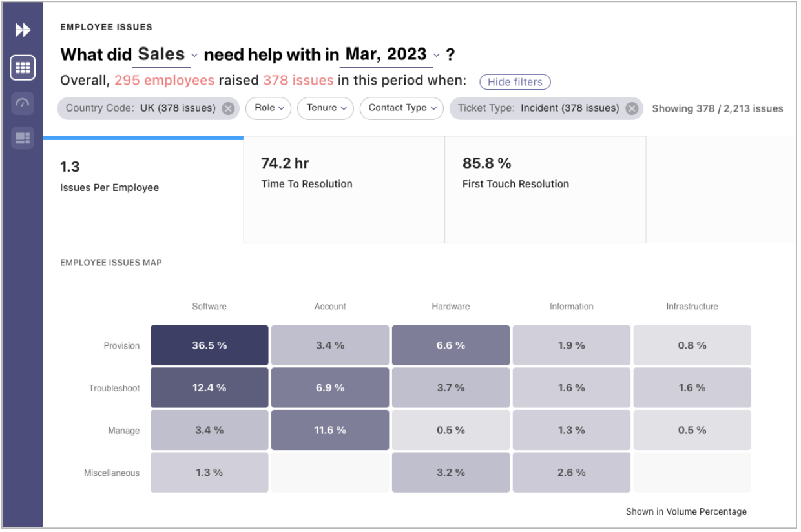801x532 pixels.
Task: Clear the Ticket Type Incident filter
Action: coord(632,108)
